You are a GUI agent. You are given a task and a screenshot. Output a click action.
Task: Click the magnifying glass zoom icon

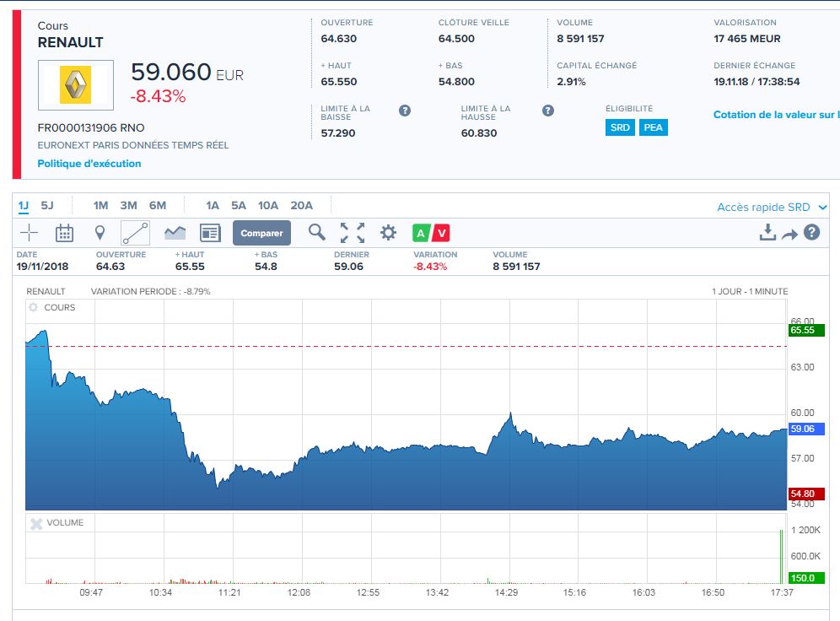316,232
